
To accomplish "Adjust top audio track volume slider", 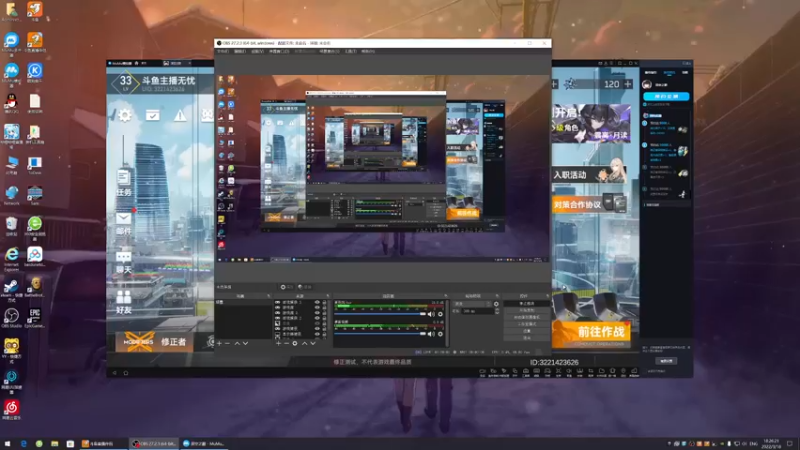I will pyautogui.click(x=380, y=314).
